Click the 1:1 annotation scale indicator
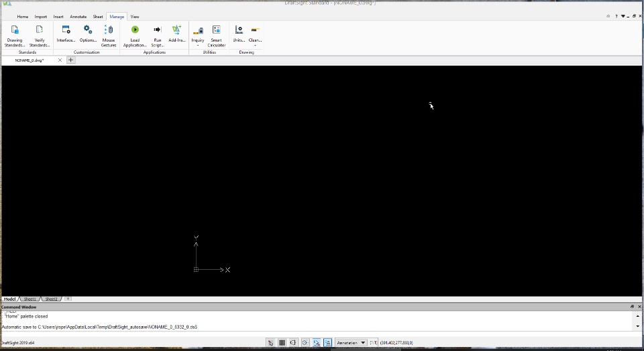The width and height of the screenshot is (644, 351). [x=374, y=342]
